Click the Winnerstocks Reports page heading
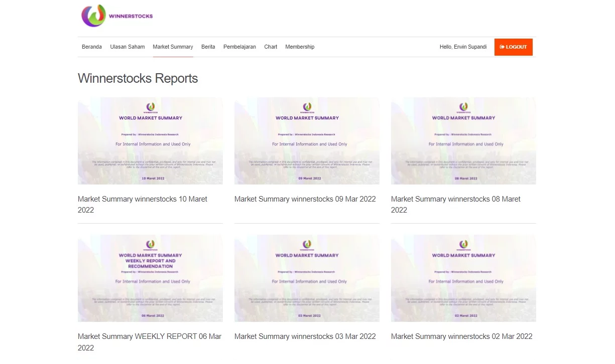Screen dimensions: 615x364 point(138,78)
